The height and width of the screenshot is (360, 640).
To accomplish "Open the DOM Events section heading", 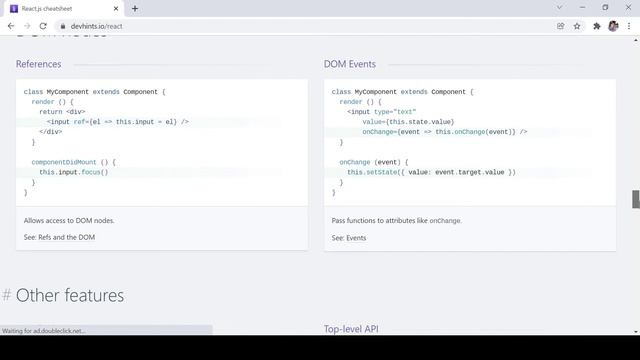I will (350, 64).
